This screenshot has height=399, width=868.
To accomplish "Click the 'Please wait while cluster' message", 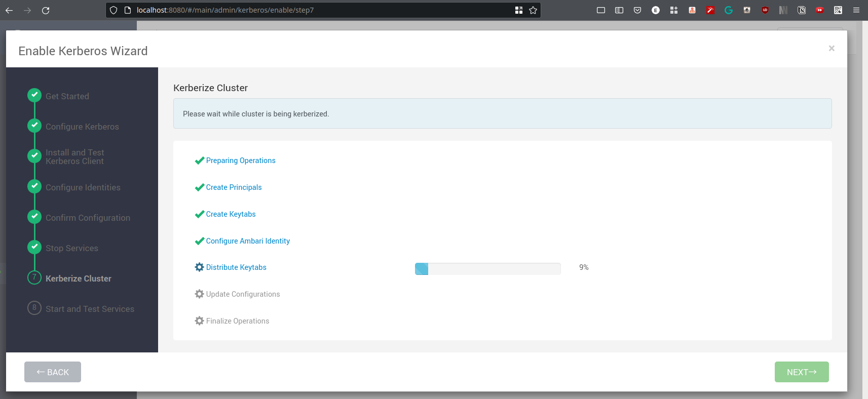I will pyautogui.click(x=256, y=114).
